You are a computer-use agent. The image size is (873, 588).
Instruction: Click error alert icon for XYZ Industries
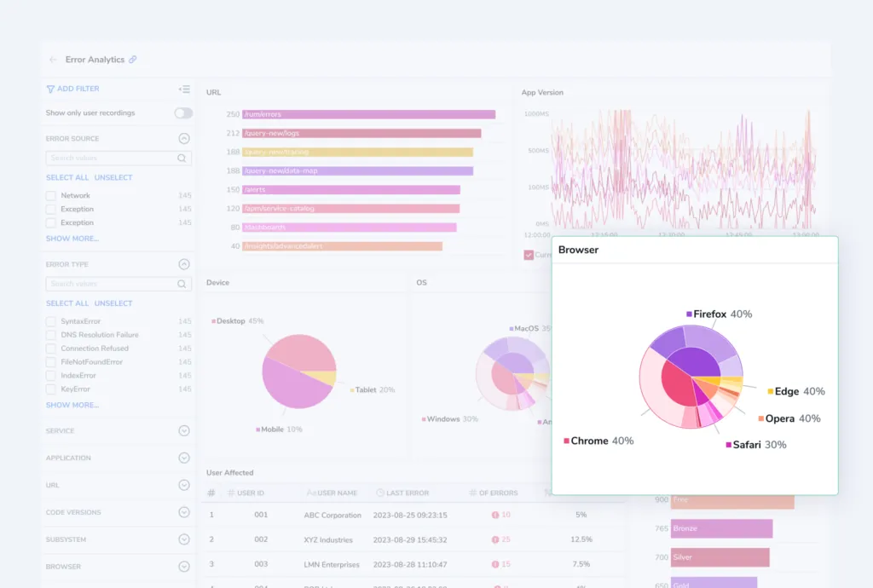click(x=495, y=539)
